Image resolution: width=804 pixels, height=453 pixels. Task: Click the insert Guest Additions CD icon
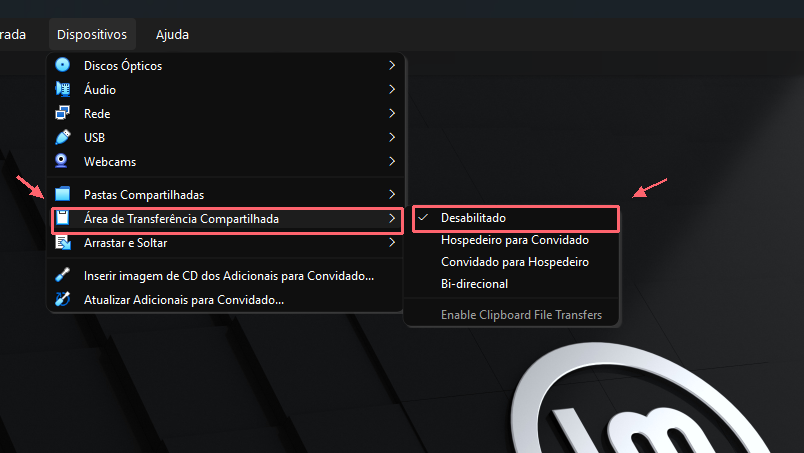click(63, 275)
